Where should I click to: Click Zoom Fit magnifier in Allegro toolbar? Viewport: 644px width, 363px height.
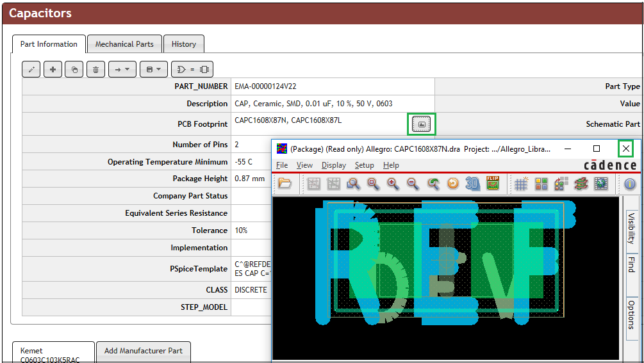click(x=373, y=184)
